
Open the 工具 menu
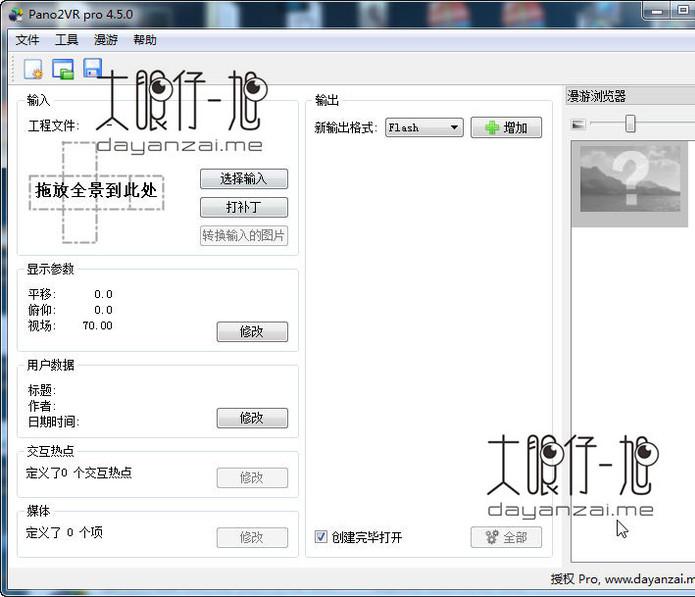pyautogui.click(x=66, y=40)
